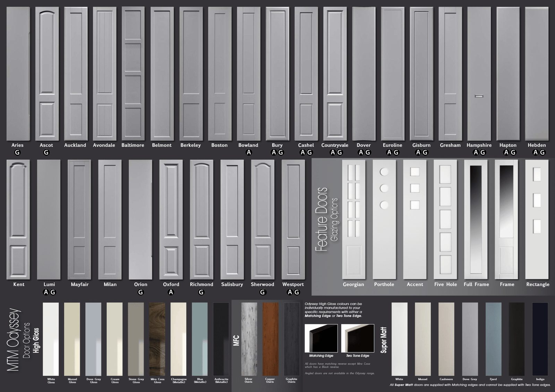Choose the Mira Cosa Gloss wood swatch

(x=157, y=339)
